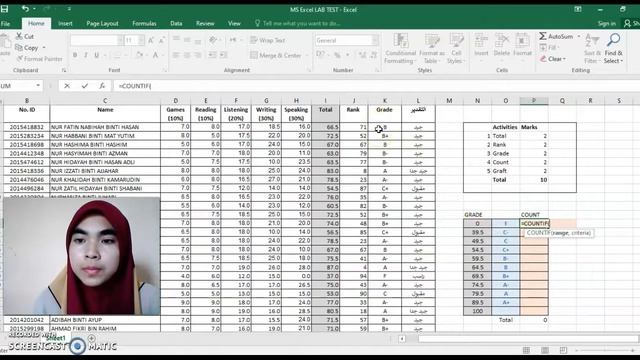Increase font size button
The image size is (640, 360).
151,40
